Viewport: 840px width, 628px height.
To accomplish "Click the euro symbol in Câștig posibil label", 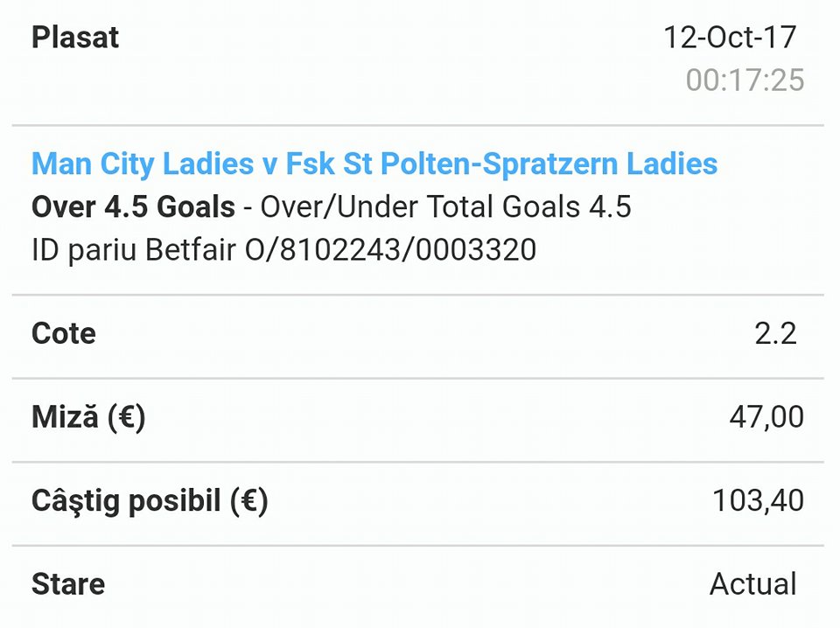I will [x=249, y=500].
